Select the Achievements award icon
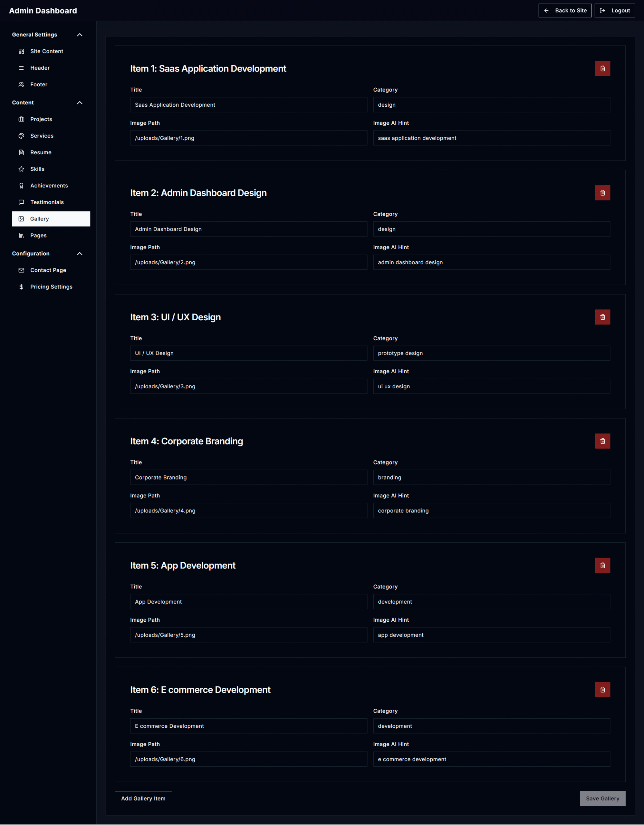Screen dimensions: 644x825 22,186
